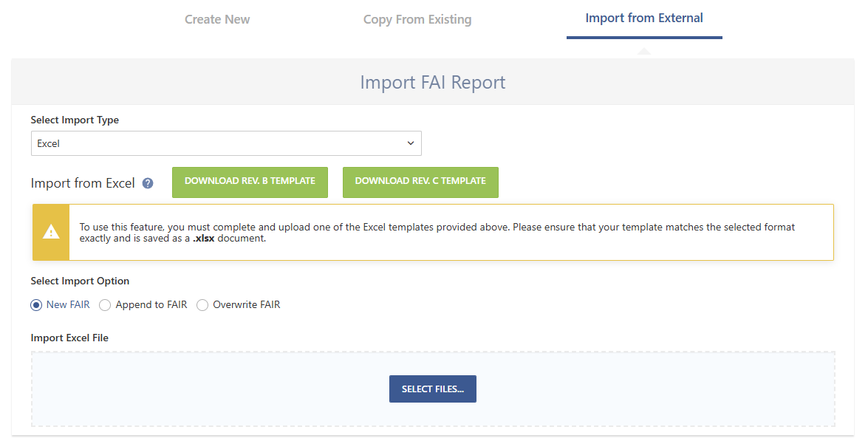
Task: Download the Rev. B template
Action: click(250, 182)
